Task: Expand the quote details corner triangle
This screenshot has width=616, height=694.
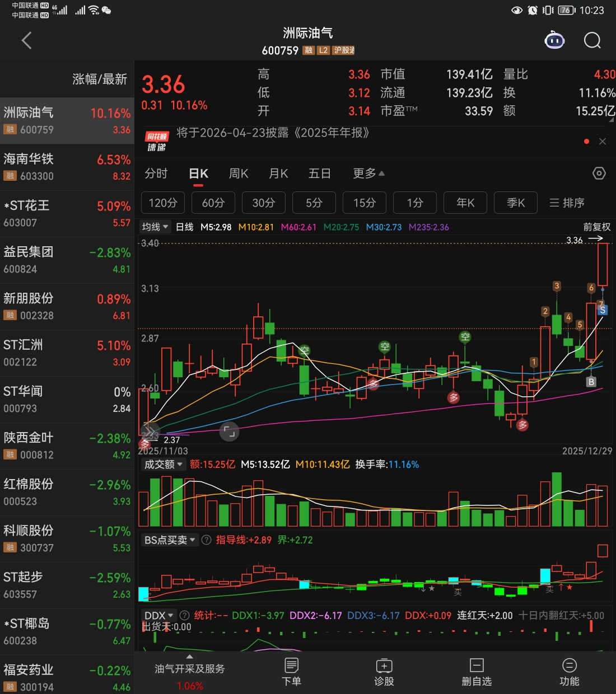Action: [x=612, y=119]
